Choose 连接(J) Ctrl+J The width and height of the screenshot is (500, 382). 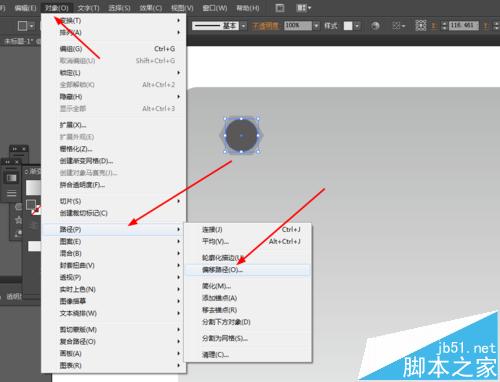248,230
